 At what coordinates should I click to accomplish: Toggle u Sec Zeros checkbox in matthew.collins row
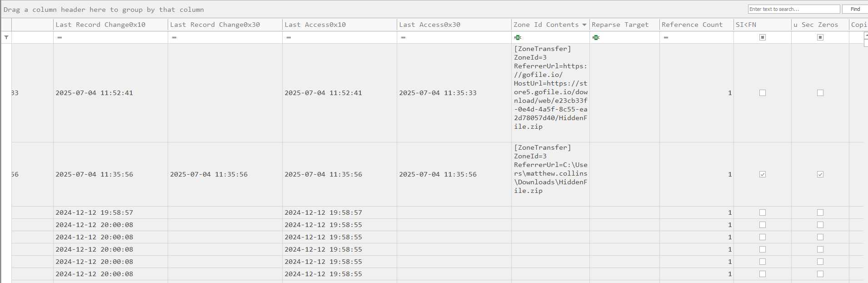(820, 174)
